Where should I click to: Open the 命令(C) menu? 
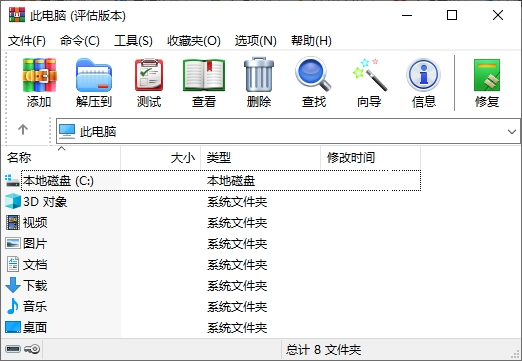tap(80, 41)
